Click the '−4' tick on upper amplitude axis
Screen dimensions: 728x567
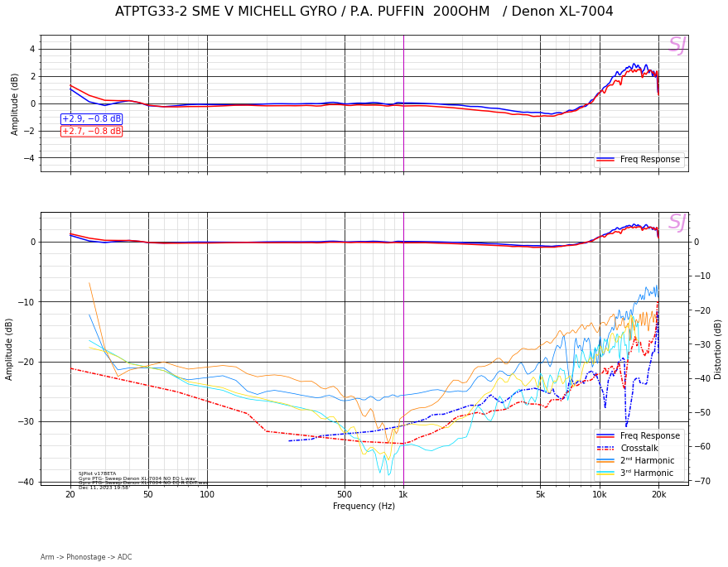tap(29, 158)
